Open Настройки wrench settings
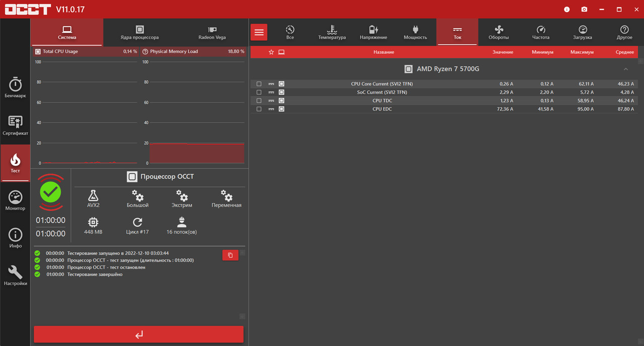This screenshot has width=644, height=346. (15, 276)
